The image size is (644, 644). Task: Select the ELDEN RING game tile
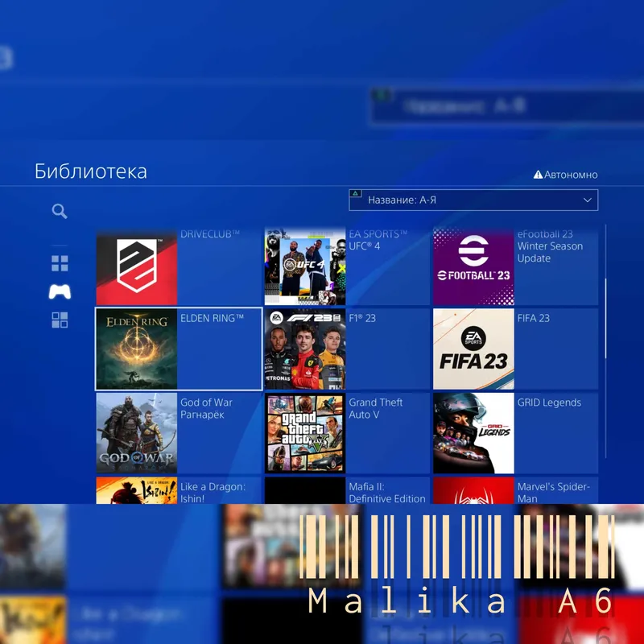click(x=179, y=349)
